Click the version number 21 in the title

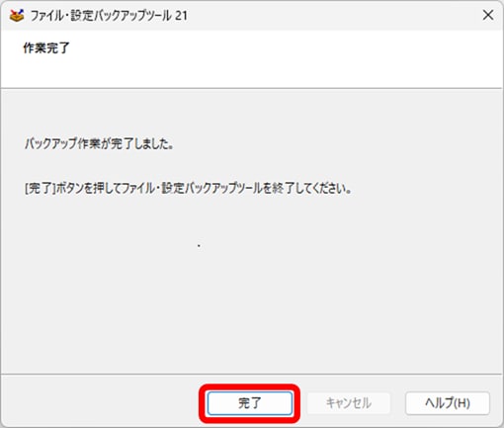coord(181,16)
